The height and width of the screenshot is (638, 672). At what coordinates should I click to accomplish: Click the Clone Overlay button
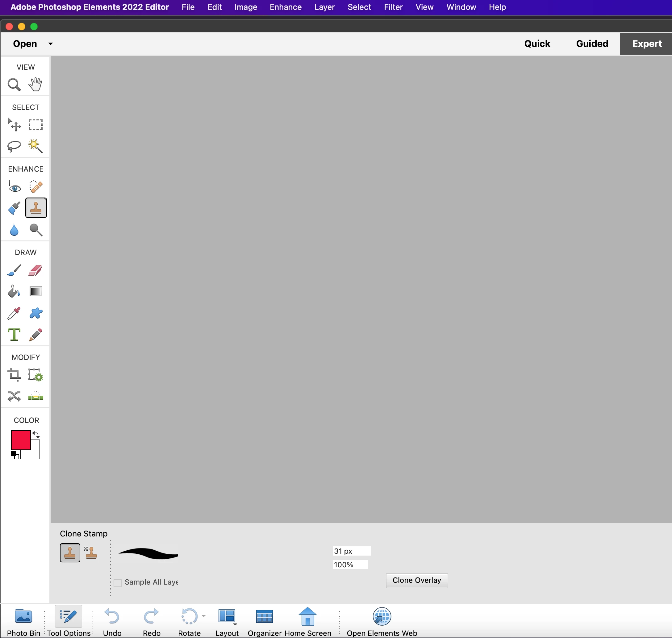click(x=417, y=581)
